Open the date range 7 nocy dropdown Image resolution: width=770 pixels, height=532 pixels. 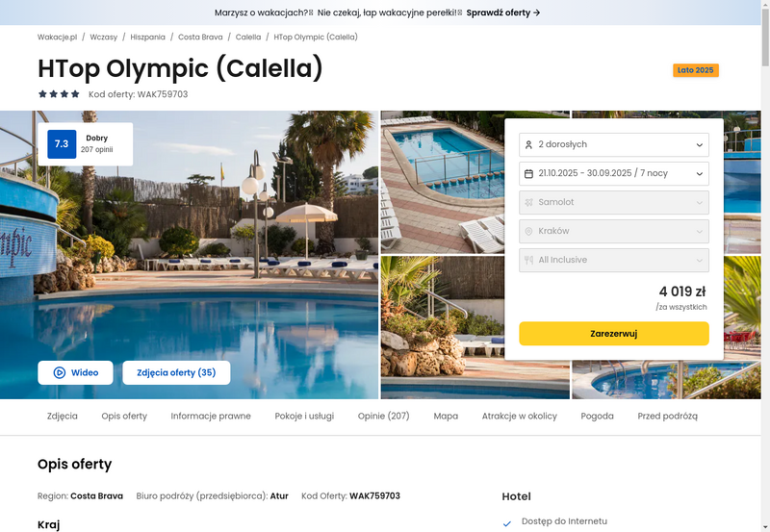614,174
